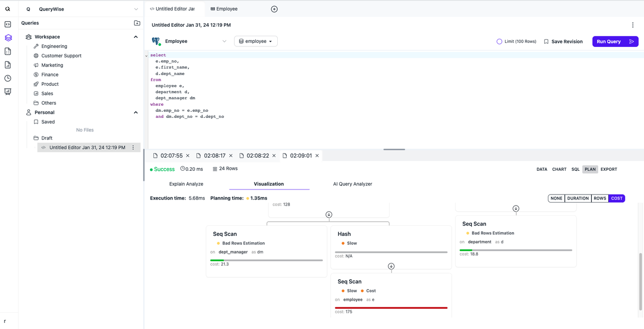Add a new folder in Queries

pyautogui.click(x=137, y=23)
